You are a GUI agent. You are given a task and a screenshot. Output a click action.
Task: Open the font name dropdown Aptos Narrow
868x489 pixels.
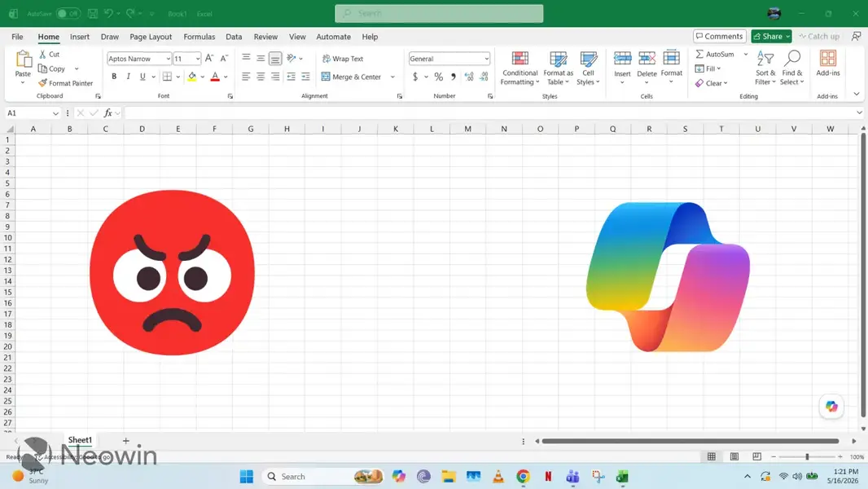pos(169,58)
